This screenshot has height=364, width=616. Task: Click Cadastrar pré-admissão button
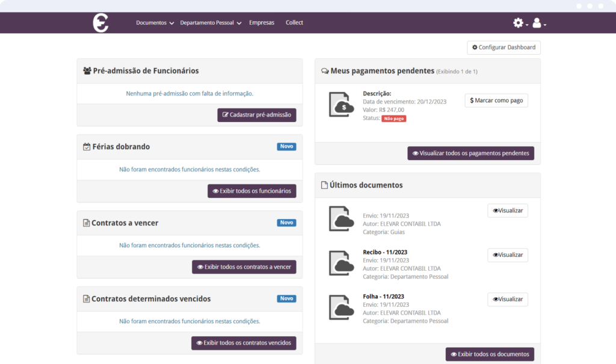click(257, 115)
